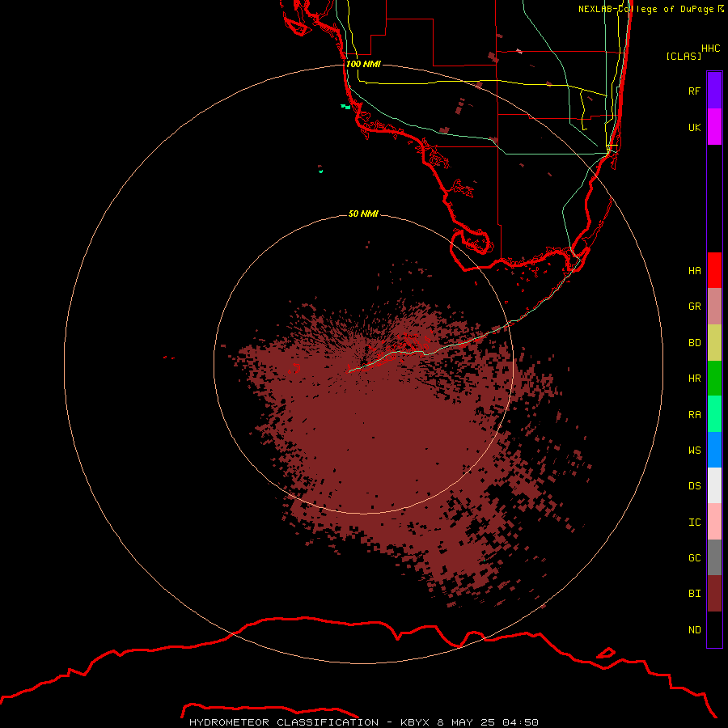The image size is (728, 728).
Task: Click the GC legend label
Action: (x=694, y=558)
